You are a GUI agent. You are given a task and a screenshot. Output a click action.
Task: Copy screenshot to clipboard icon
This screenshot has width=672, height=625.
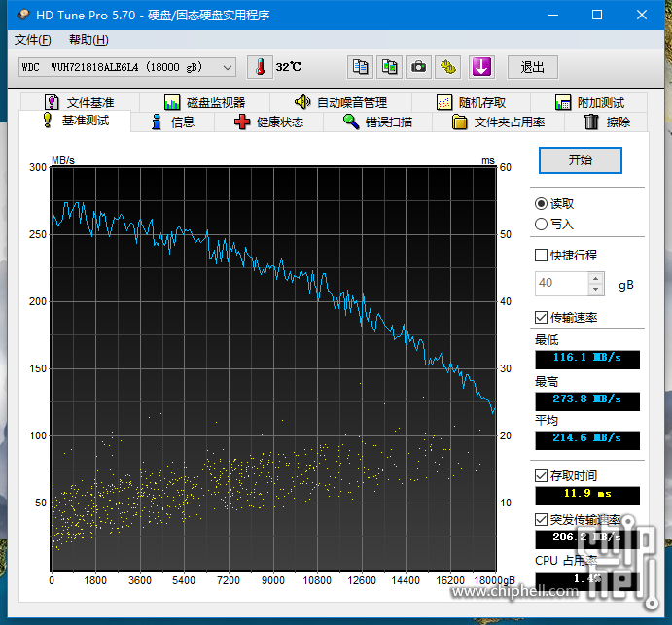click(x=389, y=67)
